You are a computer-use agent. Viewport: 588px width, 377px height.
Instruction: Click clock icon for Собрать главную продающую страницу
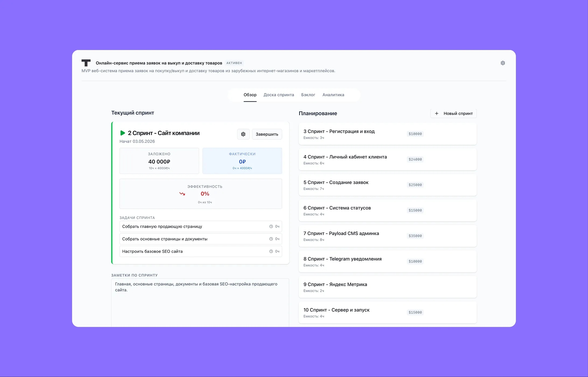(271, 226)
